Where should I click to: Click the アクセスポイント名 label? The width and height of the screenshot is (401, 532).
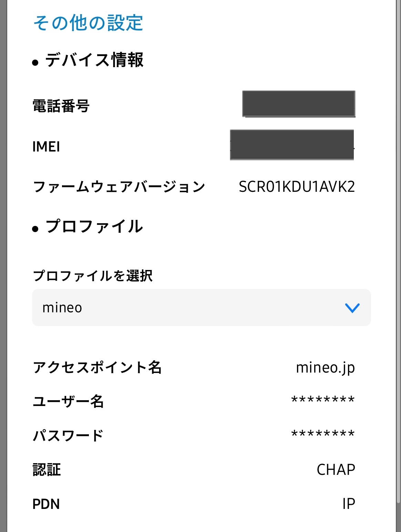click(x=97, y=367)
